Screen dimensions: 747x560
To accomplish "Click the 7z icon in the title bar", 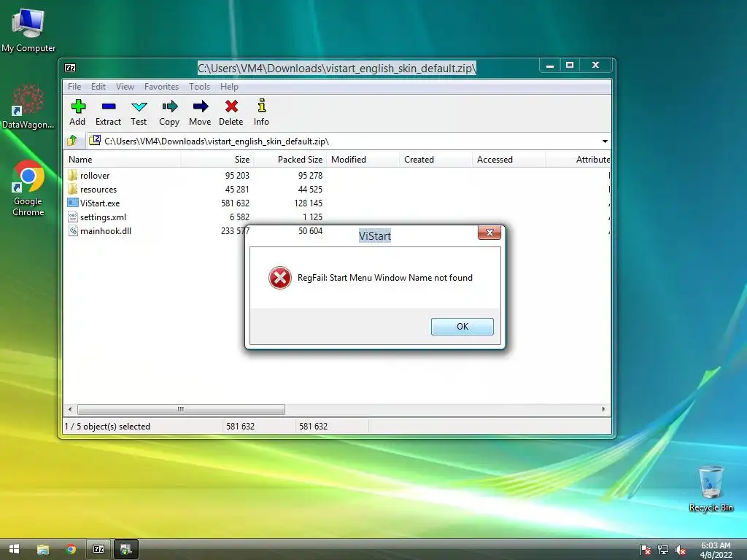I will tap(70, 68).
